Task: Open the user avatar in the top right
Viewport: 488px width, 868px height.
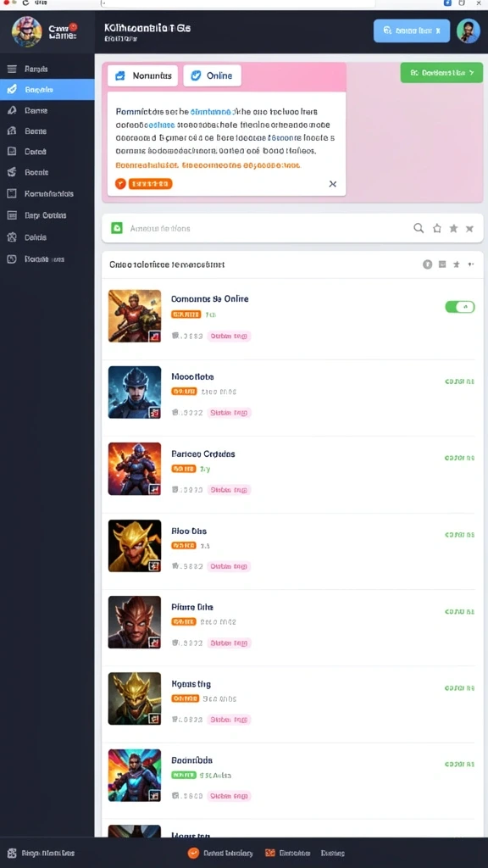Action: click(x=468, y=31)
